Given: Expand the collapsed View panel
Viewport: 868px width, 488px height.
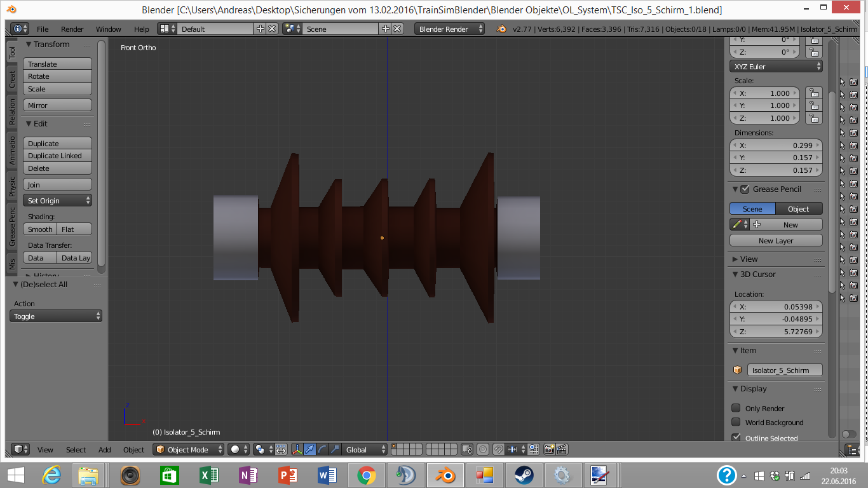Looking at the screenshot, I should (749, 259).
